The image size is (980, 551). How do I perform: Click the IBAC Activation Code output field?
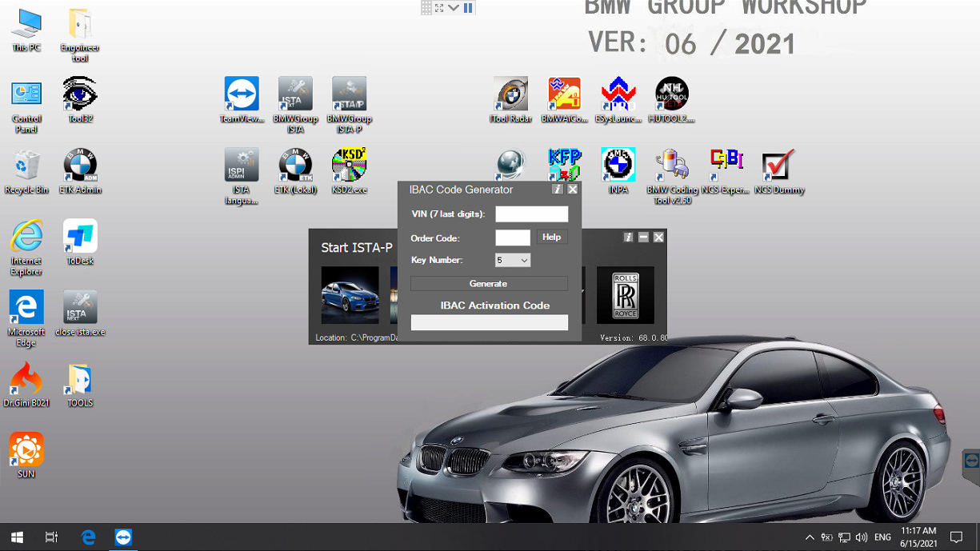point(490,322)
